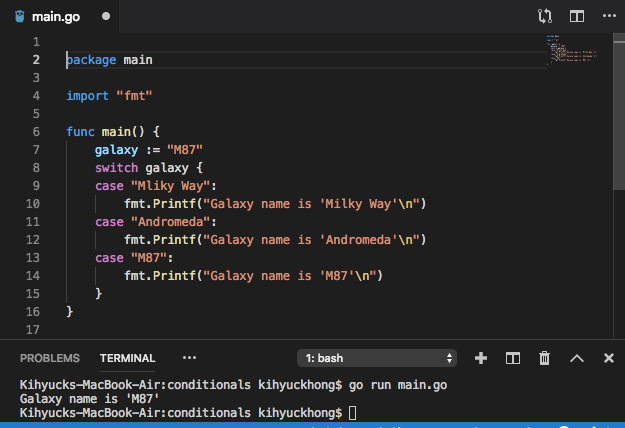Screen dimensions: 625x428
Task: Show more panel tabs via ellipsis
Action: (189, 357)
